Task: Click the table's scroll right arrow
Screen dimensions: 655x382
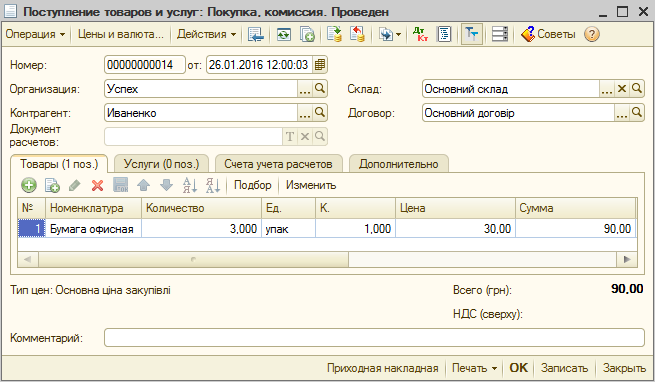Action: 627,259
